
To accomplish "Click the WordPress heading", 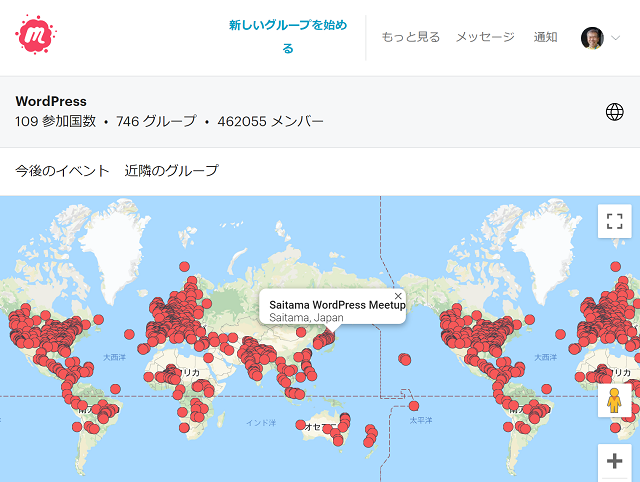I will click(51, 101).
